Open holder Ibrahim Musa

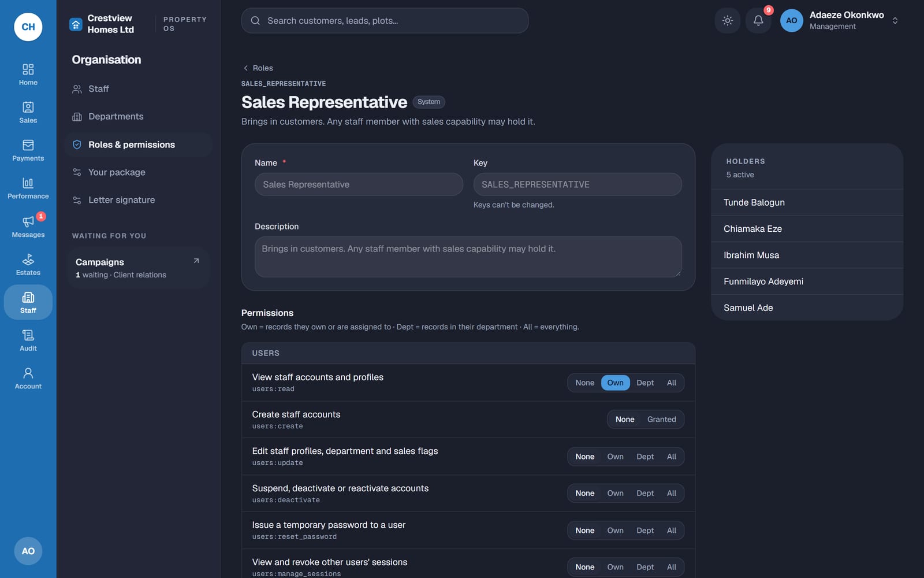point(807,255)
